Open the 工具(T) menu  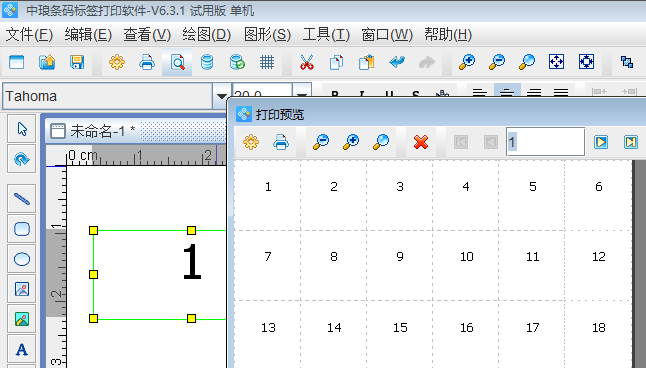point(326,35)
